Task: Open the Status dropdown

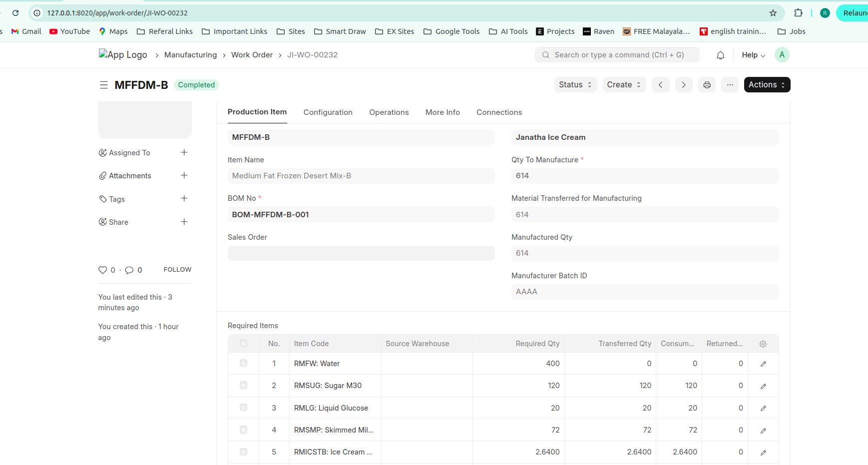Action: click(x=575, y=85)
